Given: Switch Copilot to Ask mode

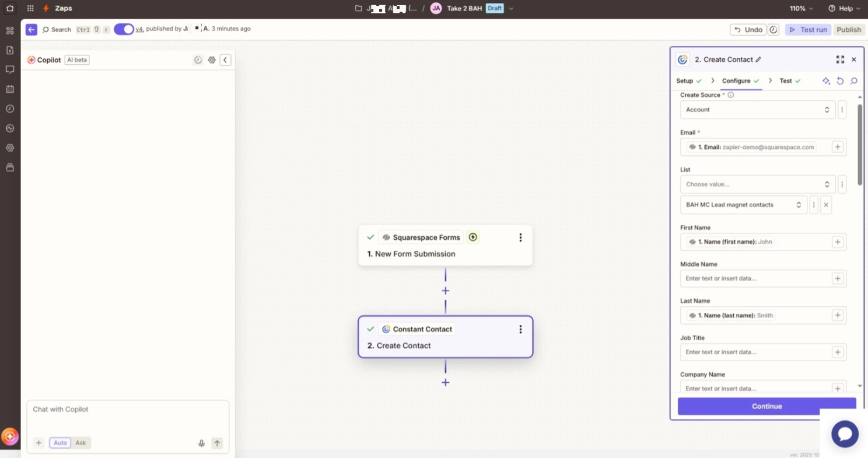Looking at the screenshot, I should click(x=80, y=443).
